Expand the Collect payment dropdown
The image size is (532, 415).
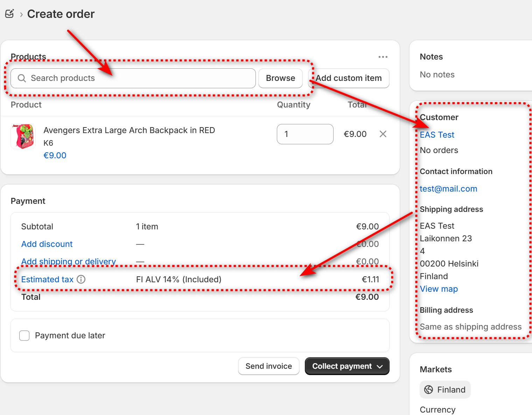tap(380, 366)
